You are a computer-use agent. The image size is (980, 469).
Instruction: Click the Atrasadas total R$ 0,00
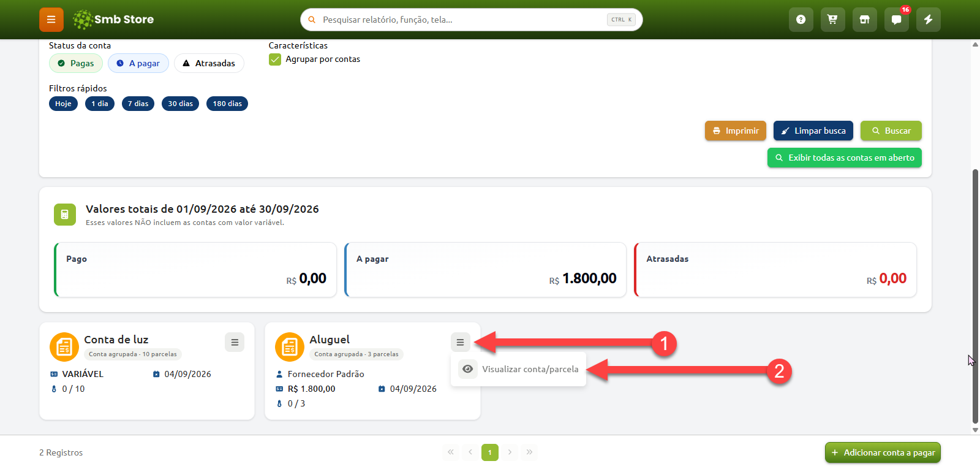pos(886,278)
